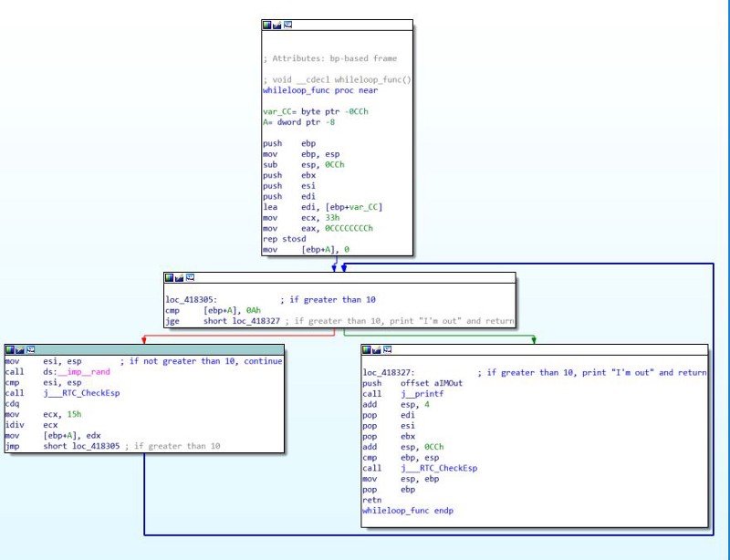Click the 'call ds:__imp__rand' instruction

(57, 372)
